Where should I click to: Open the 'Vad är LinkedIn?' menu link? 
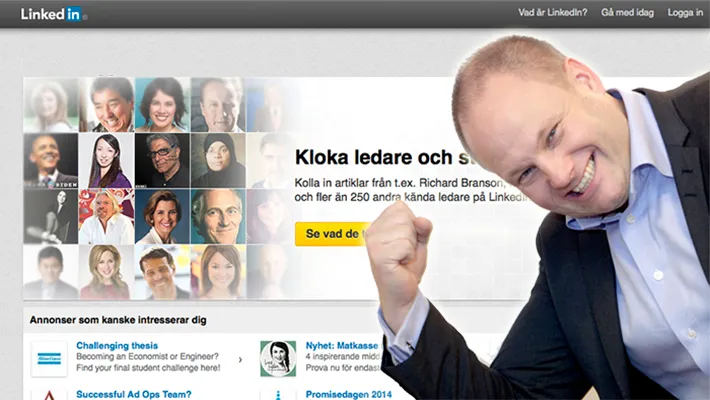(x=552, y=13)
